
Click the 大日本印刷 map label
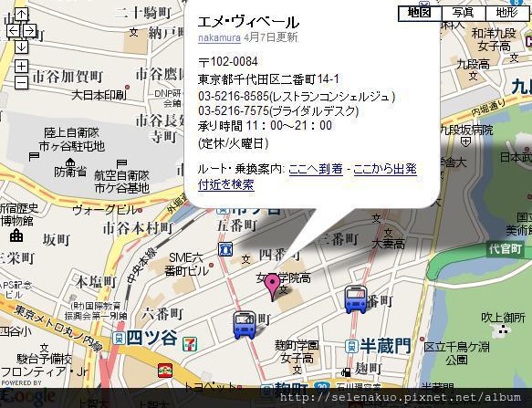[x=99, y=95]
